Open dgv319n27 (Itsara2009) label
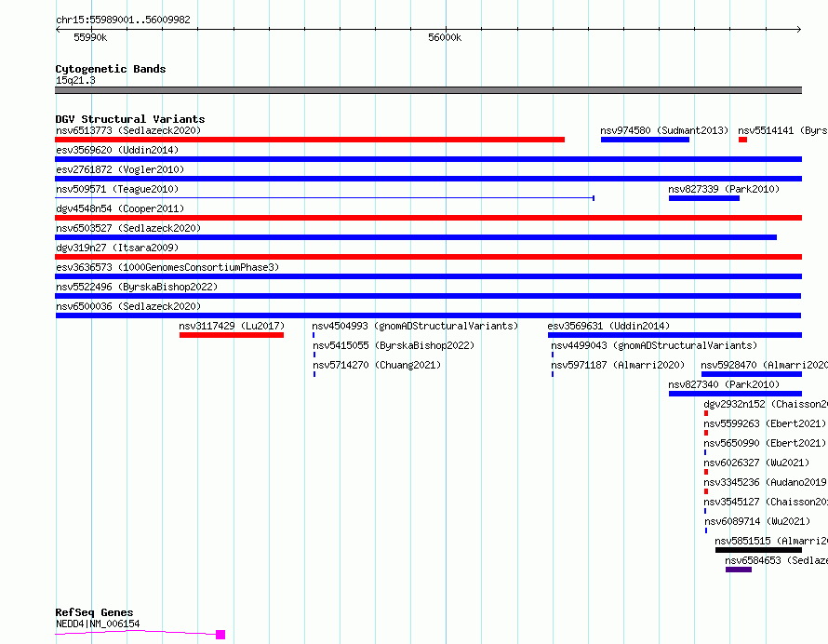 [x=117, y=248]
